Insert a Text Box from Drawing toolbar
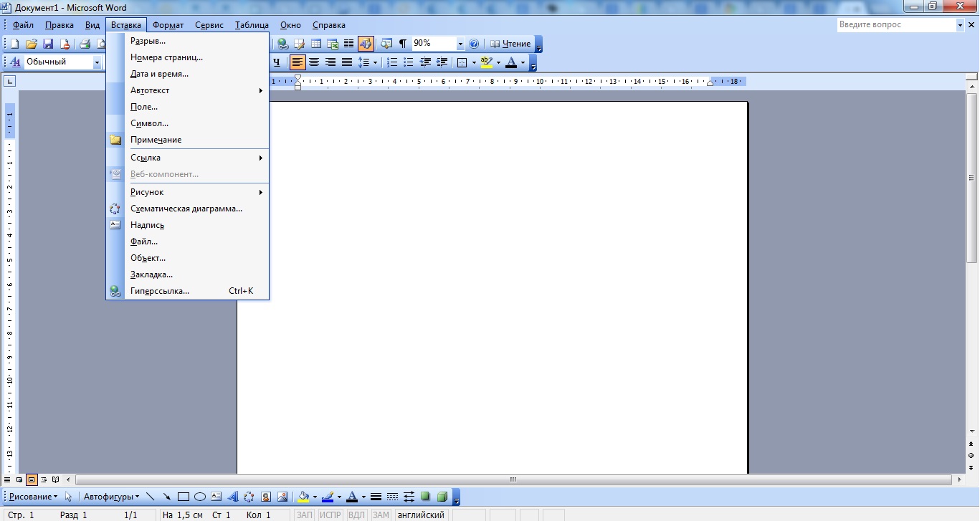Screen dimensions: 980x521 (217, 497)
